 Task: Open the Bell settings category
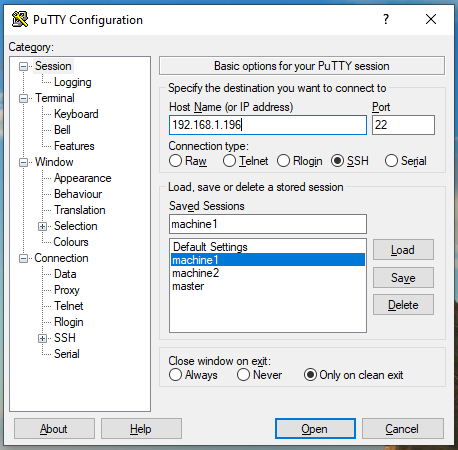pyautogui.click(x=62, y=130)
